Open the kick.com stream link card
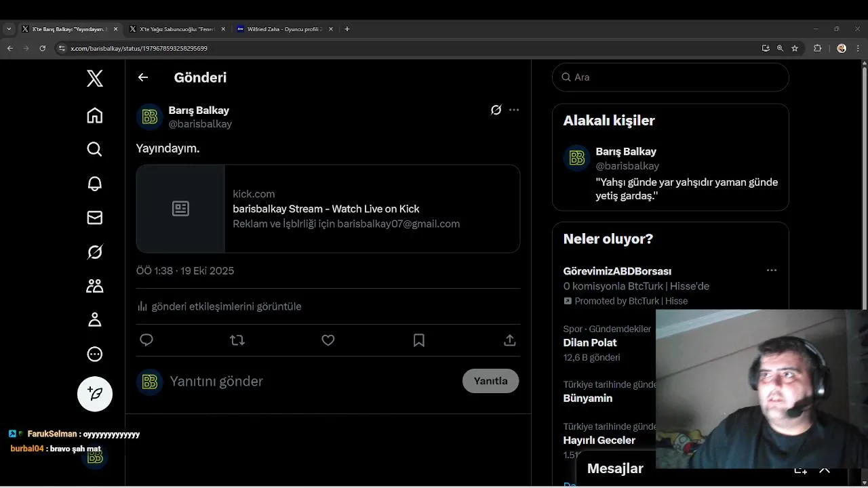Image resolution: width=868 pixels, height=488 pixels. click(x=328, y=209)
